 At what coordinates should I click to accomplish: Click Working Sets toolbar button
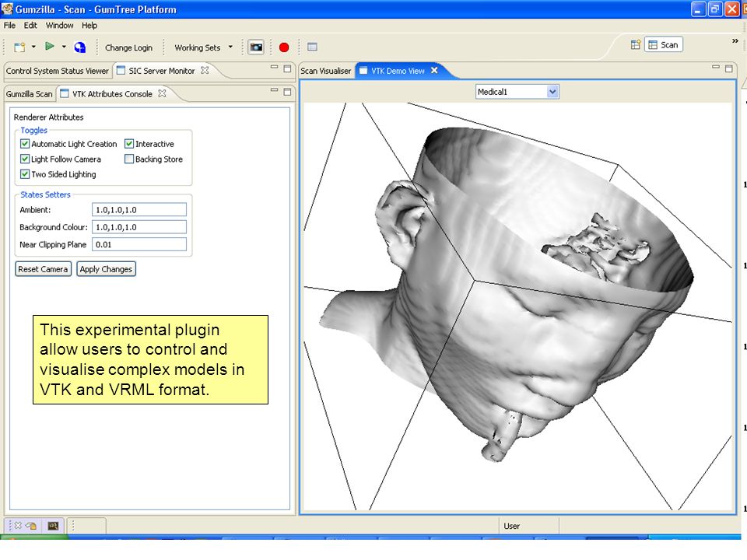click(x=197, y=47)
